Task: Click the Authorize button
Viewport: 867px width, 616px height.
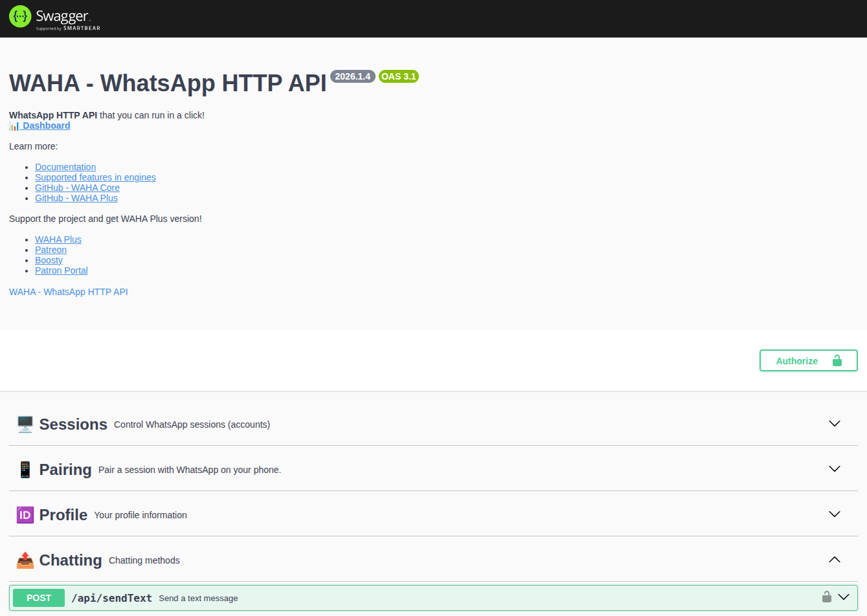Action: [x=808, y=360]
